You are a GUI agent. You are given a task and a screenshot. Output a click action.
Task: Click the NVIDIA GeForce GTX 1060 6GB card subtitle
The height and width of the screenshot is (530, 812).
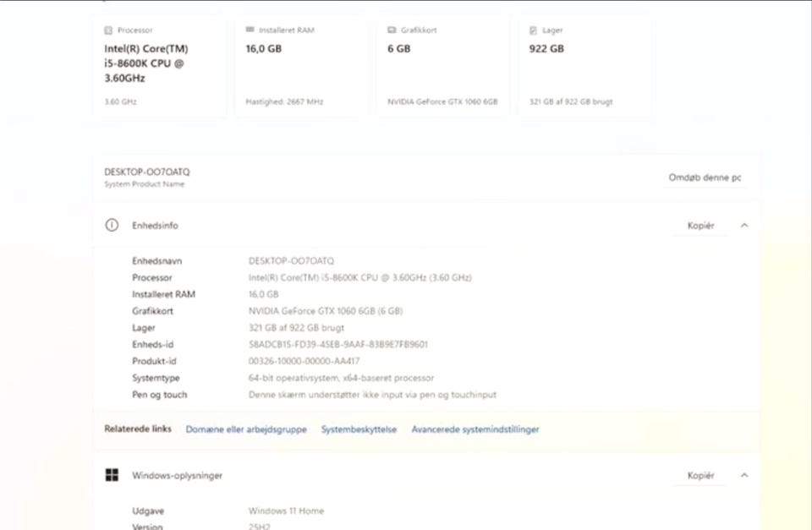[x=442, y=102]
